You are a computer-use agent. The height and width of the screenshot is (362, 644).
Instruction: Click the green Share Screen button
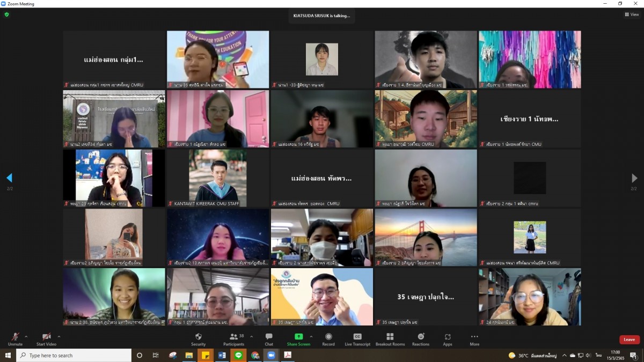pyautogui.click(x=298, y=339)
